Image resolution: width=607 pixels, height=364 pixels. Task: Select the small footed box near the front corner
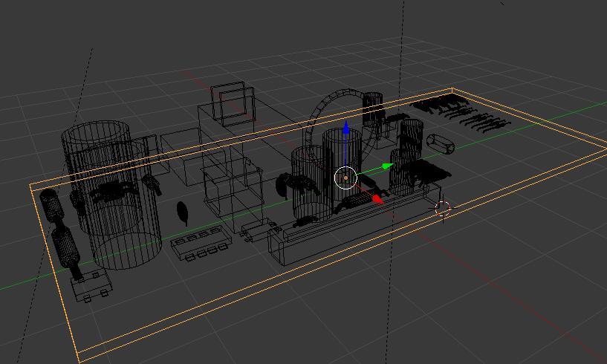tap(91, 286)
